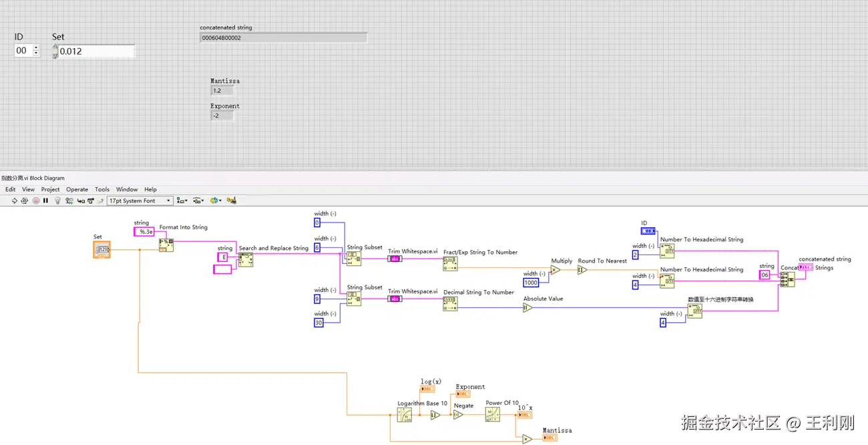Image resolution: width=868 pixels, height=445 pixels.
Task: Open the Align Objects dropdown
Action: click(x=182, y=200)
